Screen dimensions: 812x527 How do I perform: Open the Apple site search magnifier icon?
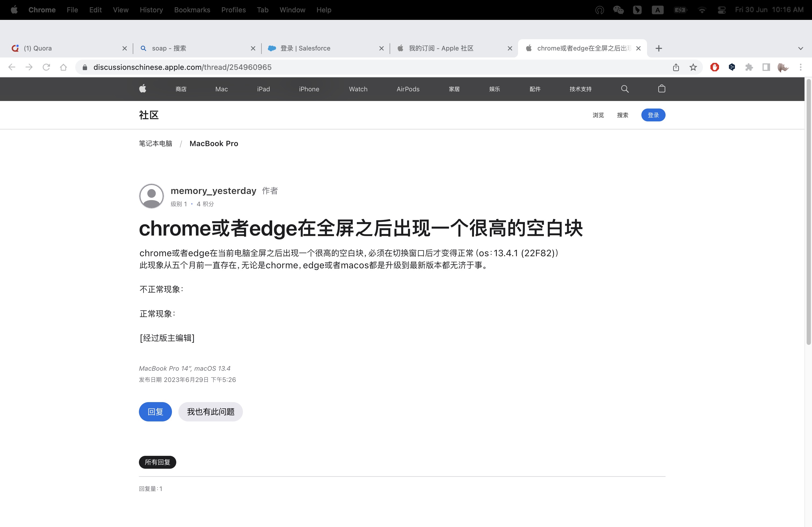point(624,89)
